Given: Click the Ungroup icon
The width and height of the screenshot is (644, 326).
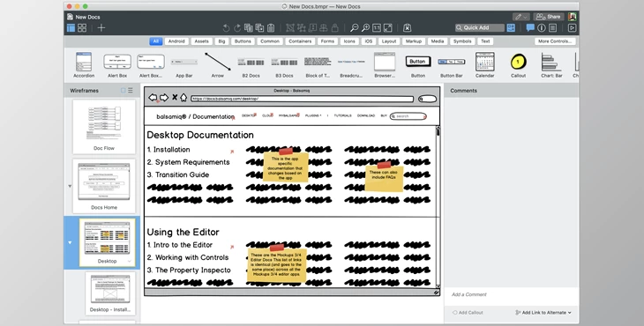Looking at the screenshot, I should coord(302,28).
